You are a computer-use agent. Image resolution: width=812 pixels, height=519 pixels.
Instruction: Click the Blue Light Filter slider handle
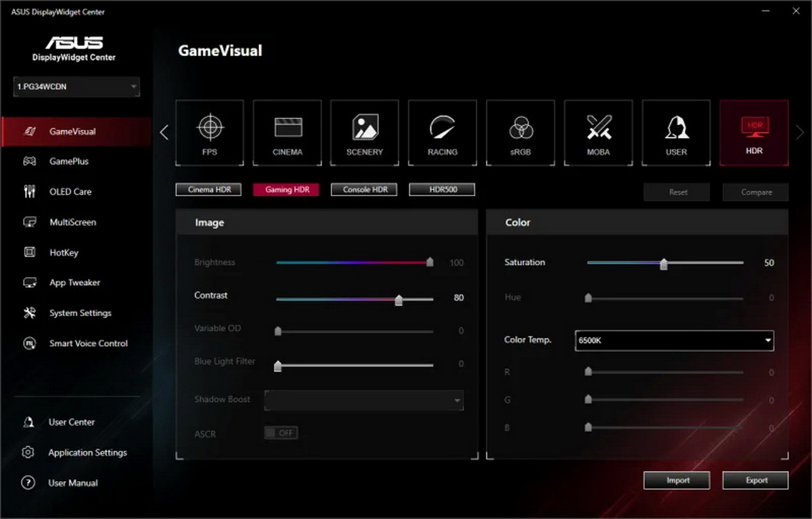click(277, 366)
